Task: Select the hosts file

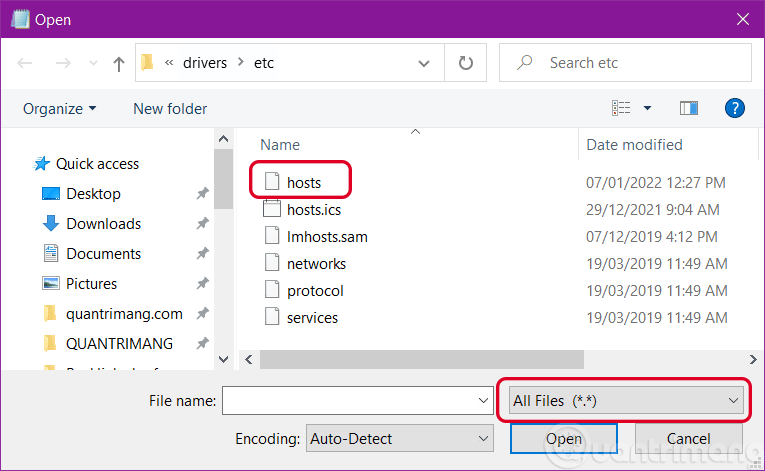Action: [303, 182]
